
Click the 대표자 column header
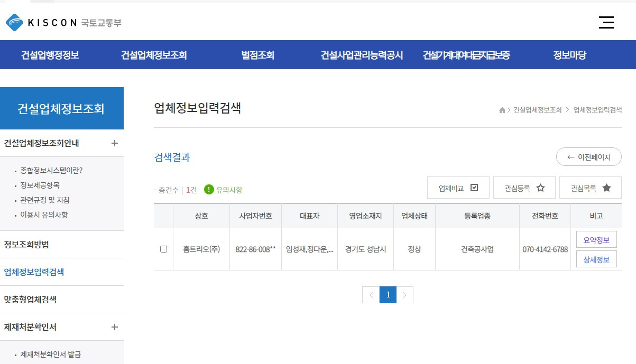310,216
